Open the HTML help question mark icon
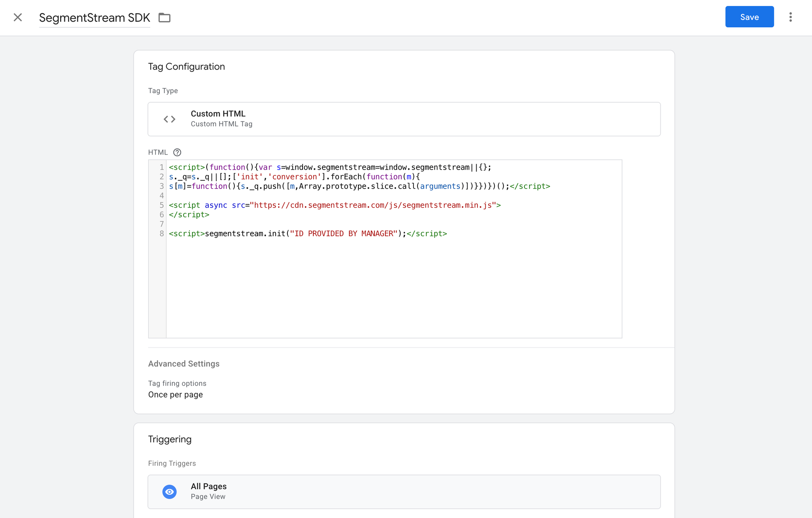 (177, 153)
